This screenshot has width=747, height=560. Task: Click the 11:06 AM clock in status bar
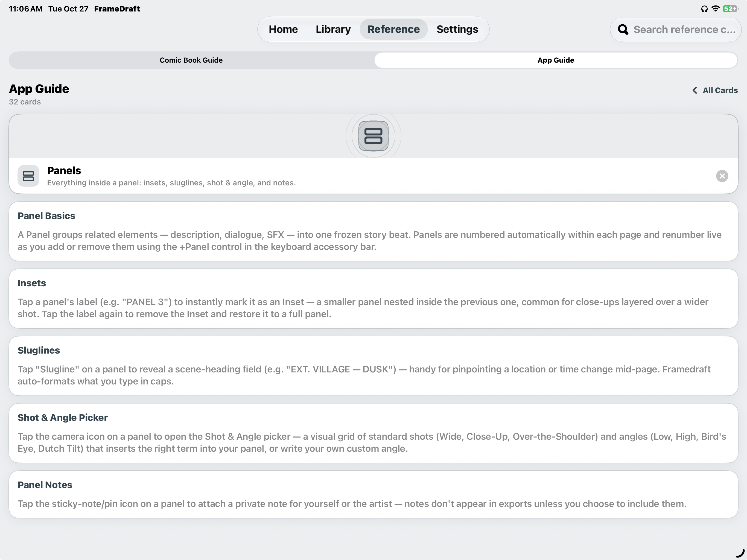[x=26, y=9]
